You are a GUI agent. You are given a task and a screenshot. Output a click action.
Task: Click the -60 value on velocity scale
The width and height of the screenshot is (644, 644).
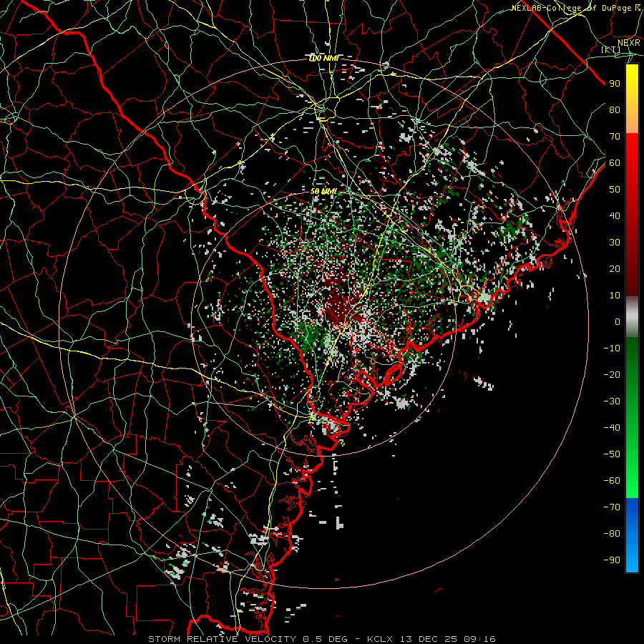point(612,481)
